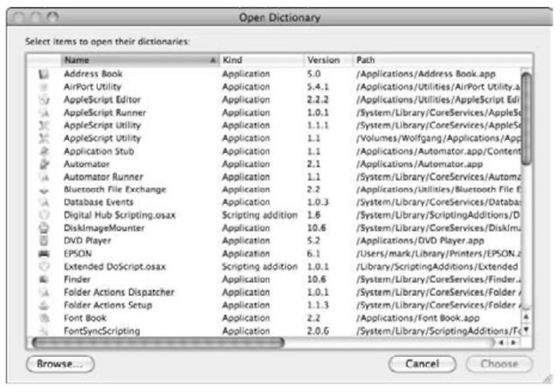The height and width of the screenshot is (392, 560).
Task: Click the DiskImageMounter icon
Action: tap(44, 227)
